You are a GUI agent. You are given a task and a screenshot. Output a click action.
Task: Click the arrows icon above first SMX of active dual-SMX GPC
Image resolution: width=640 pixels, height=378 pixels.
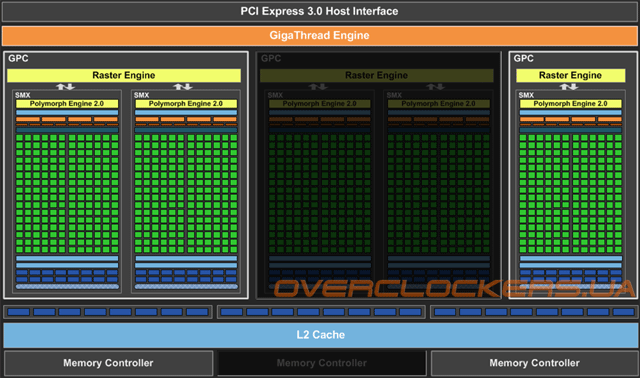pos(65,87)
